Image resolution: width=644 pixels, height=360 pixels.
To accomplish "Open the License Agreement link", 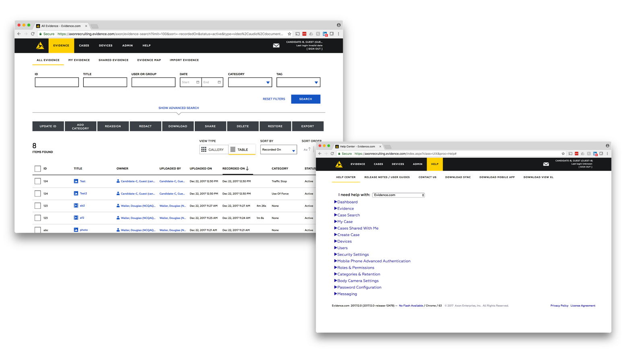I will pyautogui.click(x=582, y=306).
